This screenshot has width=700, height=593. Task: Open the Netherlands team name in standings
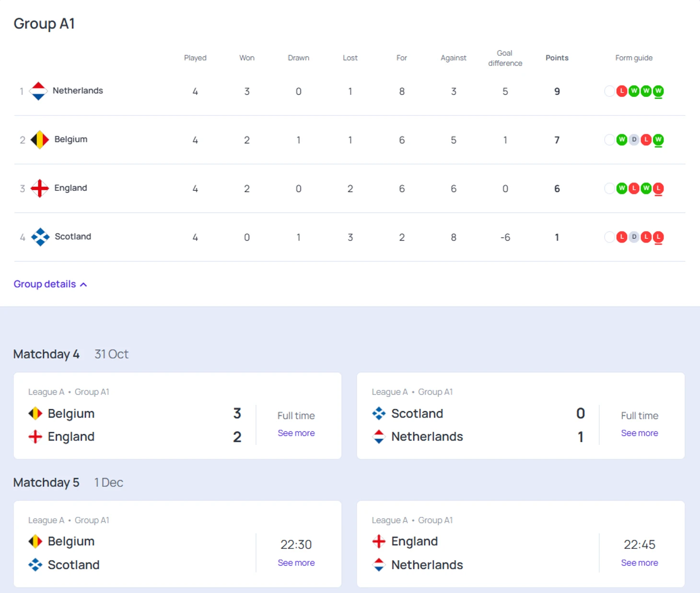(78, 91)
